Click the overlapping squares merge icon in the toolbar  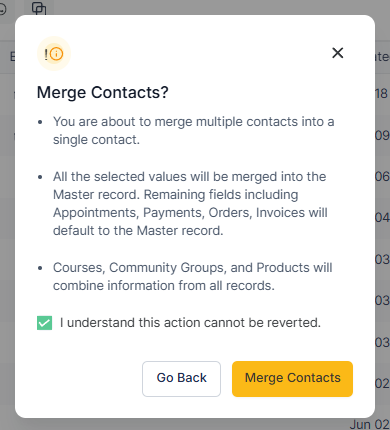[39, 8]
